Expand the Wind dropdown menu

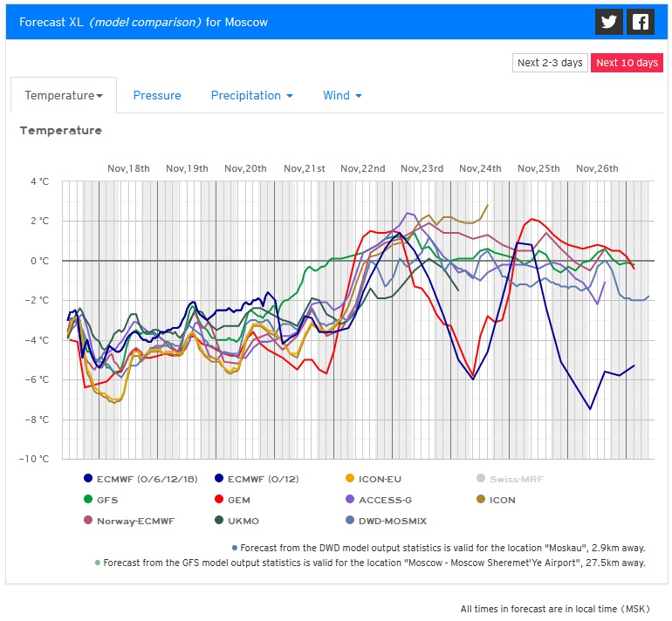(x=342, y=96)
